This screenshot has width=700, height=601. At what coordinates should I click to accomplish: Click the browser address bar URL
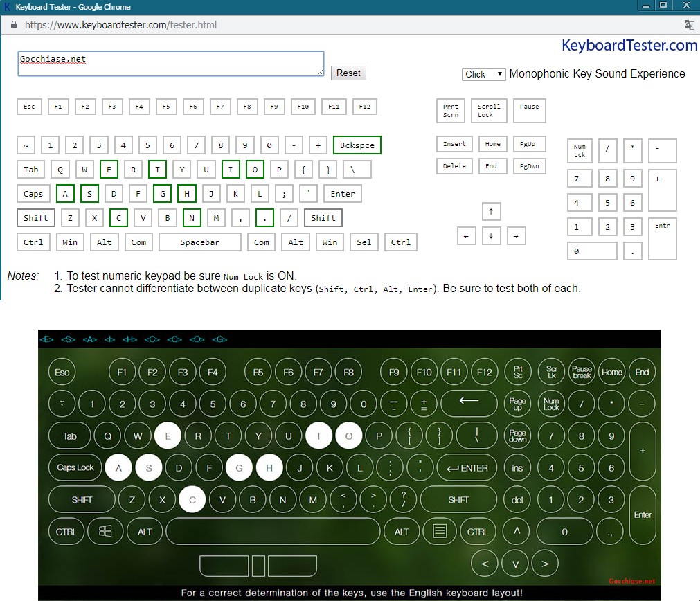pyautogui.click(x=120, y=24)
